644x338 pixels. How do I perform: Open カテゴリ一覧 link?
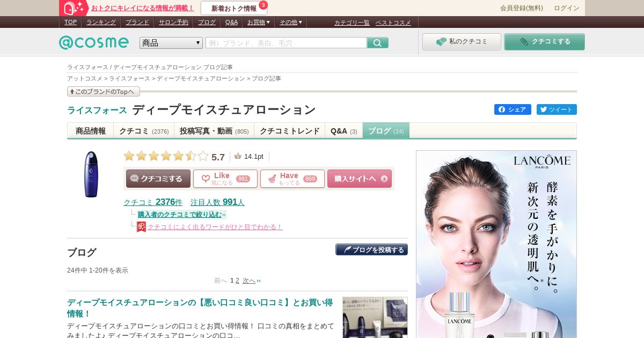coord(352,23)
